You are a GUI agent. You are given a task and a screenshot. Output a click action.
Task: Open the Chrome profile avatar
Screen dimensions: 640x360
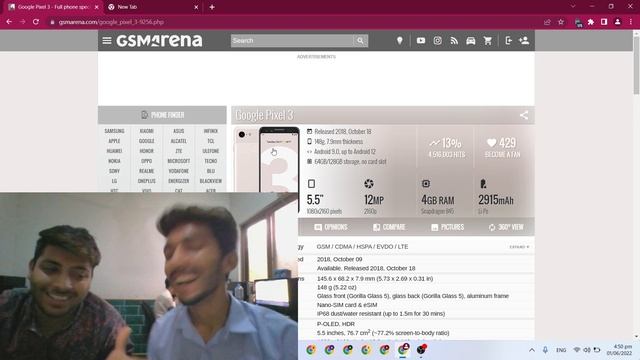(x=618, y=22)
